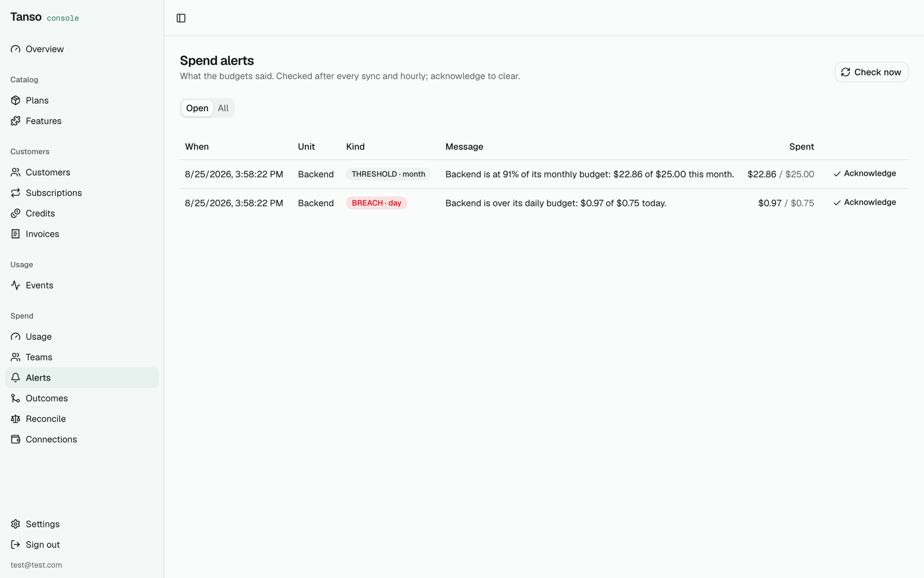
Task: Click the Settings gear icon
Action: pos(16,524)
